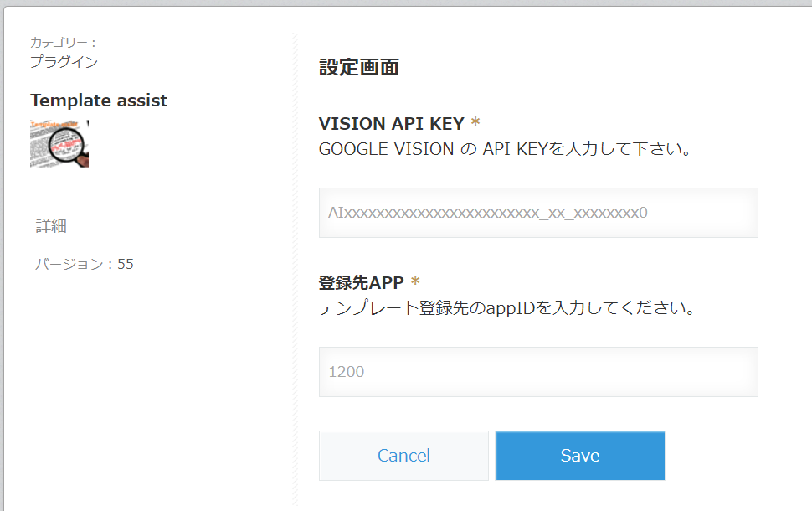Click the Template assist plugin title
812x511 pixels.
(99, 101)
